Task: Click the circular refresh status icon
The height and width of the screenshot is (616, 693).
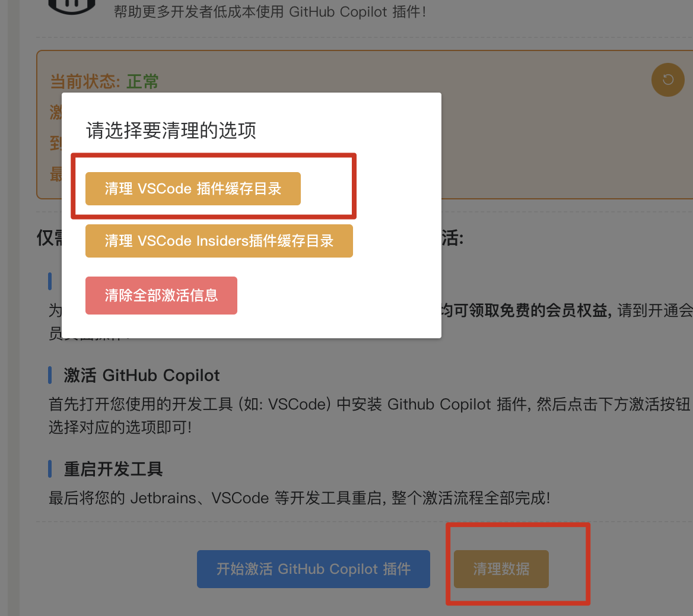Action: tap(668, 80)
